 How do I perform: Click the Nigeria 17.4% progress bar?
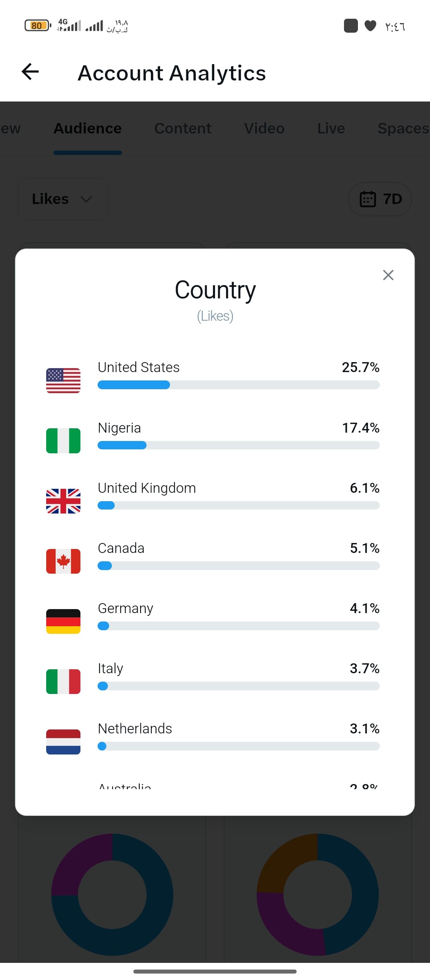238,445
